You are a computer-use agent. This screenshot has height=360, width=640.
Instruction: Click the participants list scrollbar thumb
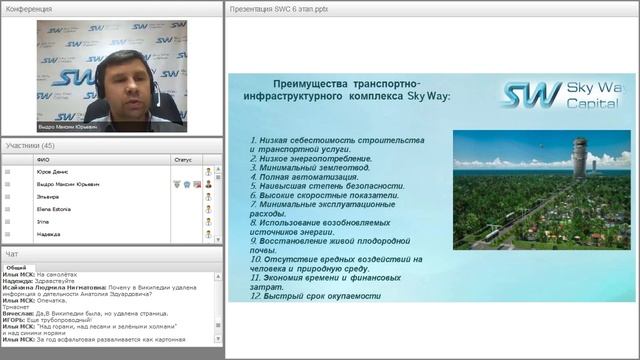point(218,177)
